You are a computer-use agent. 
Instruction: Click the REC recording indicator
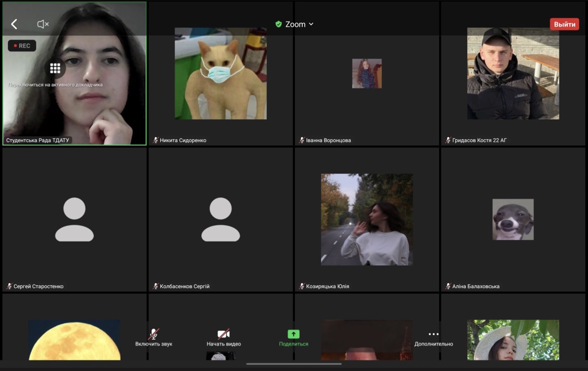click(x=22, y=46)
